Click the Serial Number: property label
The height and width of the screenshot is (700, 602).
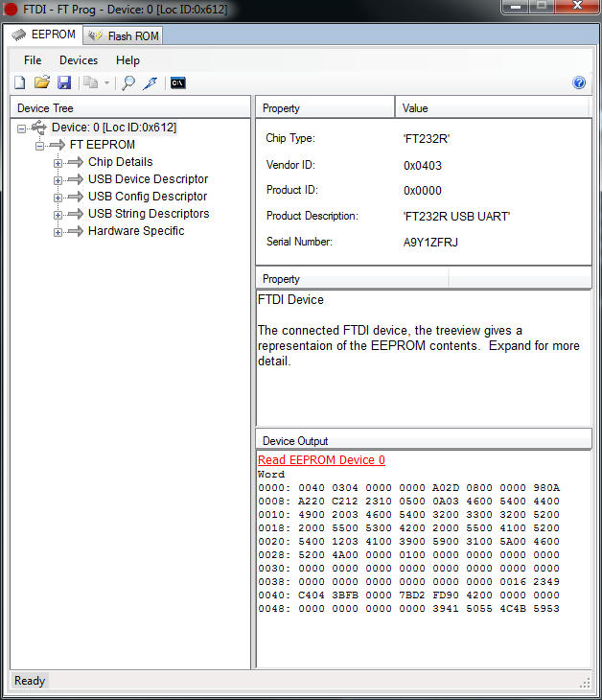(x=299, y=242)
